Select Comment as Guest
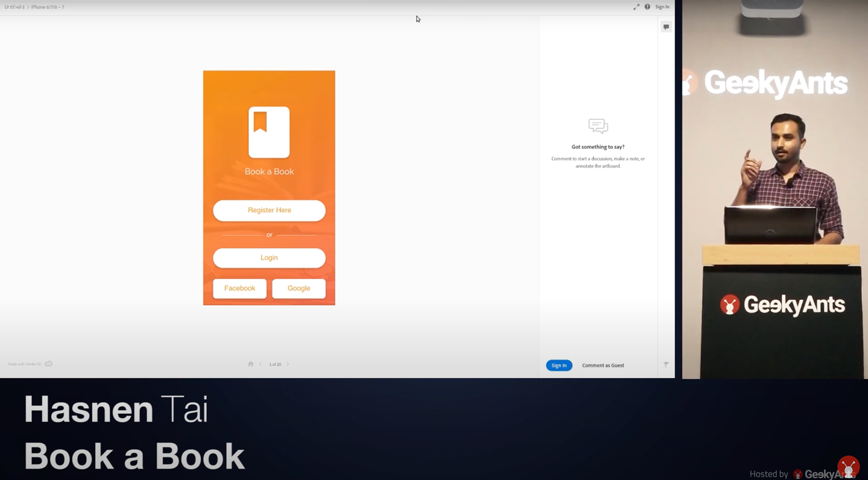This screenshot has height=480, width=868. pos(603,365)
